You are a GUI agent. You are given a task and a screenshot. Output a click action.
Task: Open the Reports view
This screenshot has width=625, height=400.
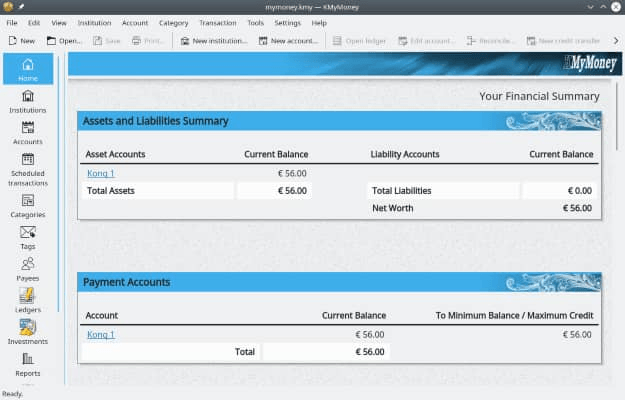pyautogui.click(x=28, y=365)
